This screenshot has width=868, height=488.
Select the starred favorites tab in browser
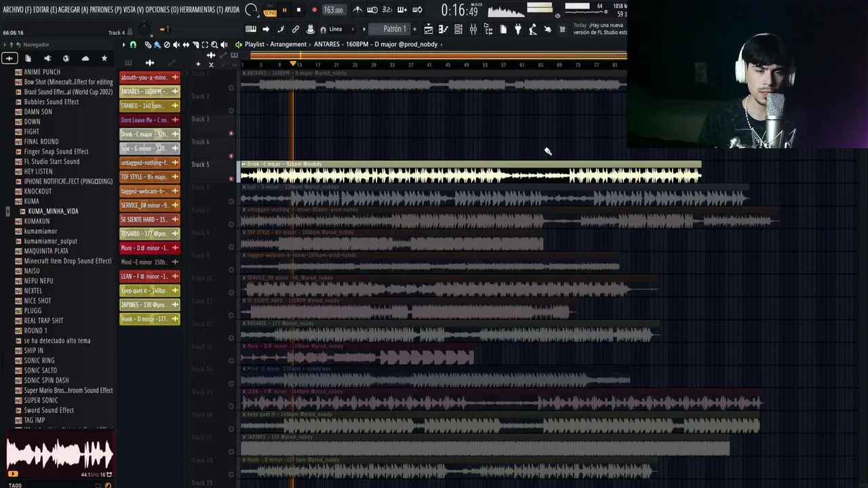pyautogui.click(x=104, y=58)
